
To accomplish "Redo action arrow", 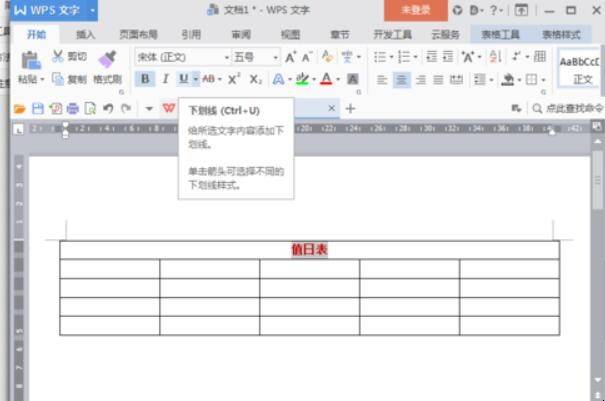I will pyautogui.click(x=126, y=108).
